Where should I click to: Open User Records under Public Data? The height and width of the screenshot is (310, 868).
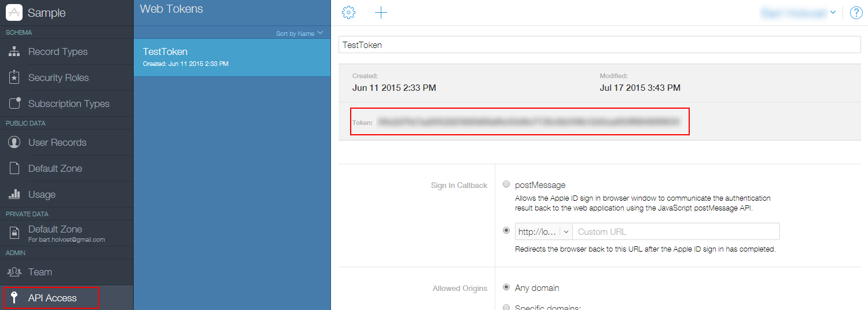tap(57, 142)
